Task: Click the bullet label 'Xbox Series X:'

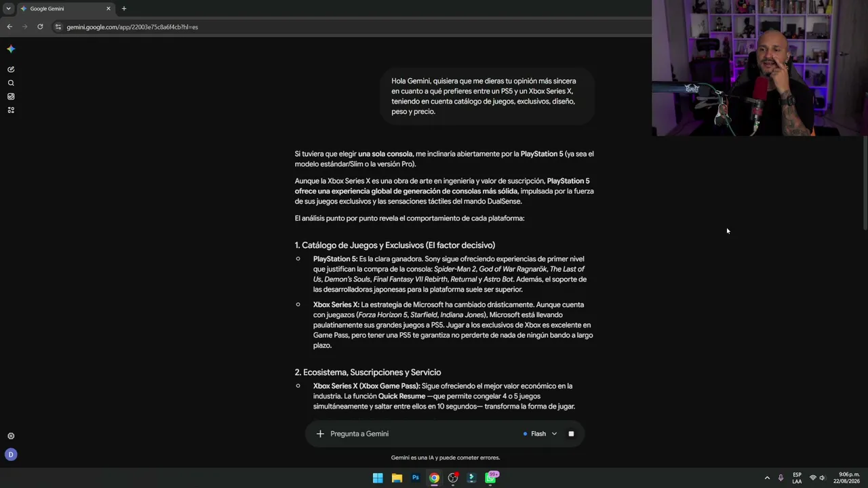Action: coord(336,304)
